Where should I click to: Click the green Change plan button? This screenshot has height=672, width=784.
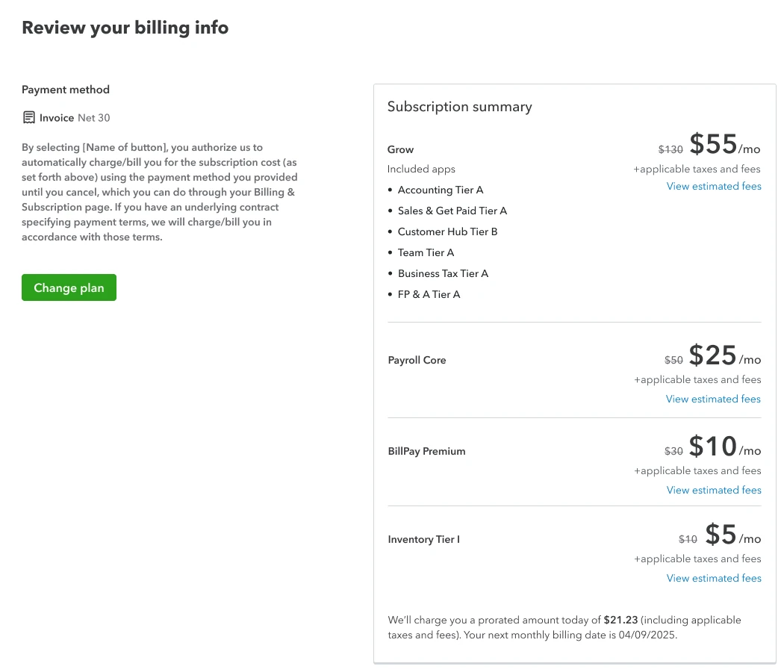coord(69,287)
